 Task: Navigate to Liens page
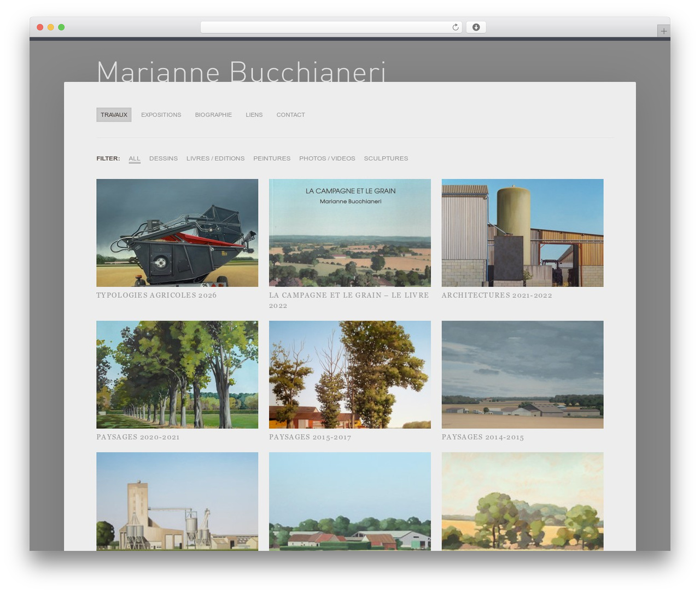[x=254, y=115]
